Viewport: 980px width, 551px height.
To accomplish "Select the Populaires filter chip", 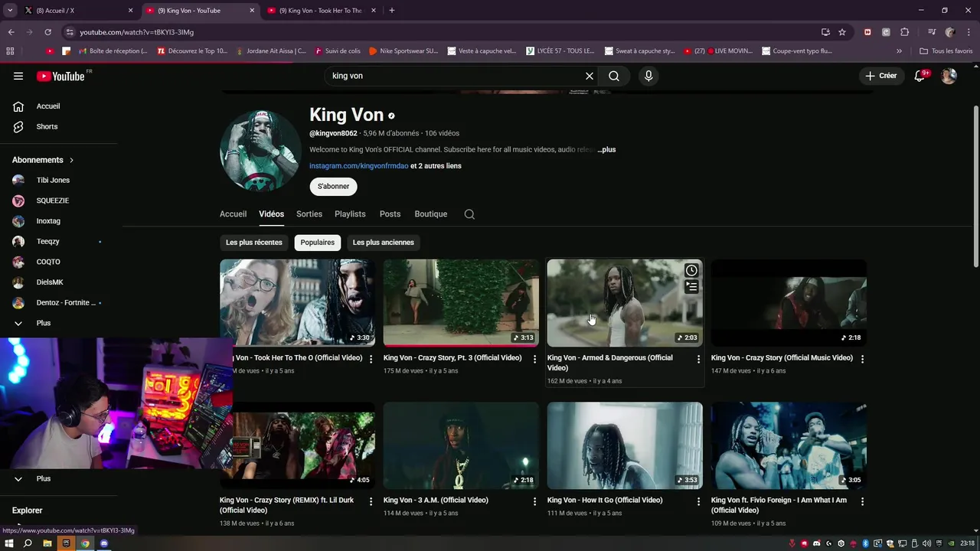I will coord(318,243).
